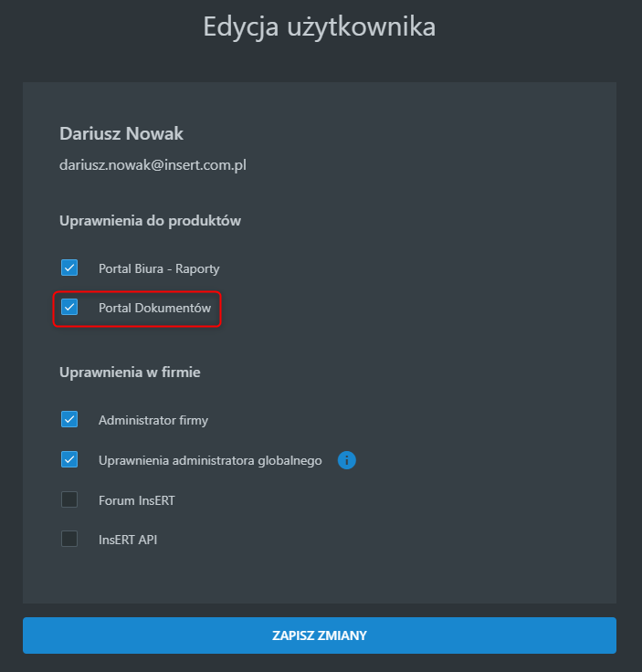Click the red highlight frame's right edge
This screenshot has width=642, height=672.
220,309
